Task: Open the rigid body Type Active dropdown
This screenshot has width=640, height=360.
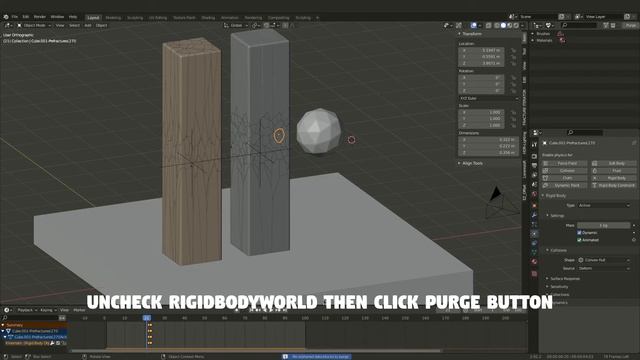Action: coord(604,205)
